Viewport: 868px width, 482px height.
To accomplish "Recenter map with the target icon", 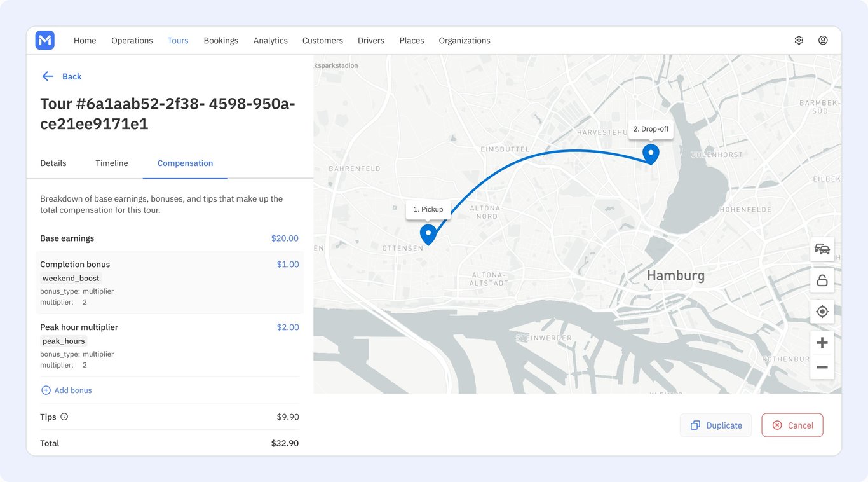I will click(822, 312).
